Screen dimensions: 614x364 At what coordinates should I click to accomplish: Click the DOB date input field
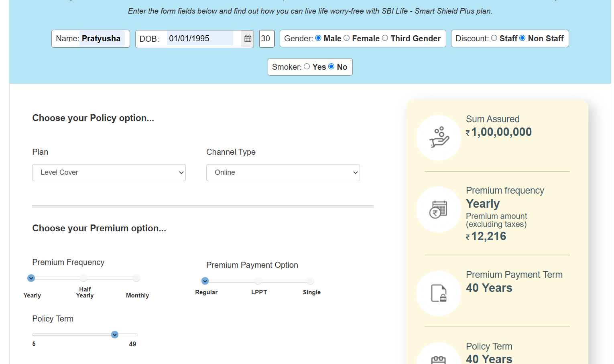[199, 38]
